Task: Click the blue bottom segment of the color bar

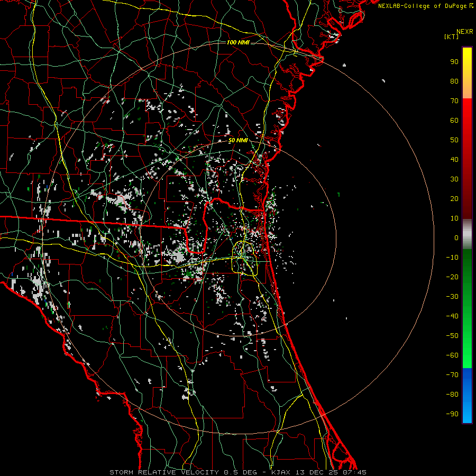Action: pyautogui.click(x=467, y=396)
